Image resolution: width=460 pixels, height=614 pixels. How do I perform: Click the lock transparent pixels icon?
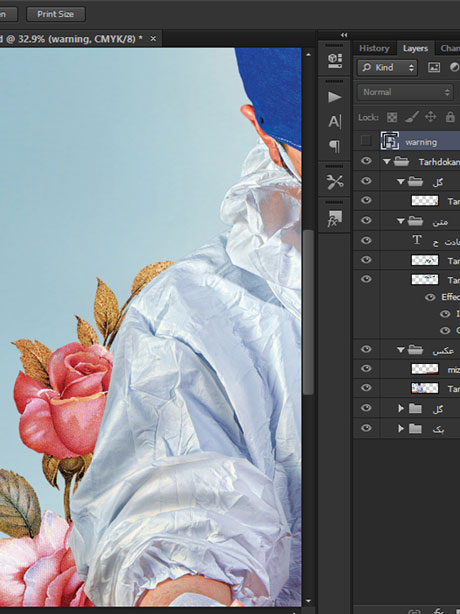[391, 117]
